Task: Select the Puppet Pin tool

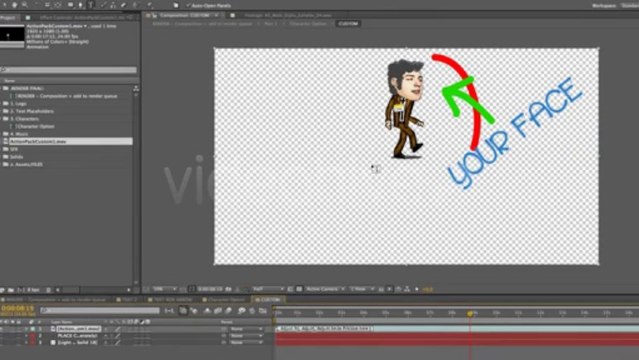Action: tap(150, 5)
